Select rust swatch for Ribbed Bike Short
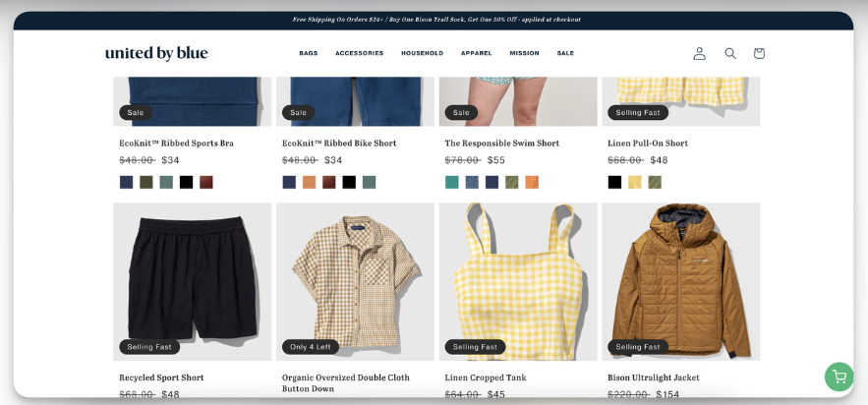The height and width of the screenshot is (405, 868). 329,182
